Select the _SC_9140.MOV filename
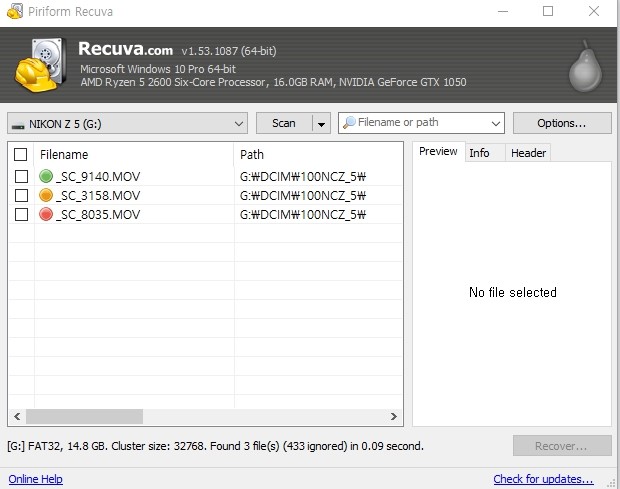The height and width of the screenshot is (489, 620). pyautogui.click(x=98, y=176)
